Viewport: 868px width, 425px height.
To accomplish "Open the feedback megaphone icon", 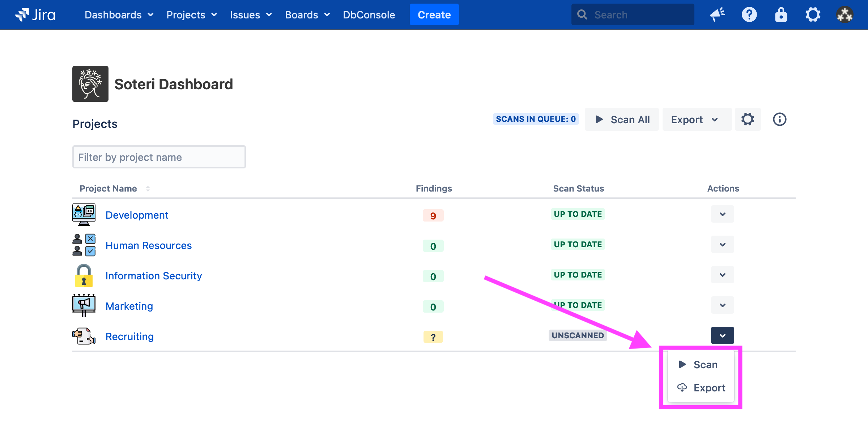I will (717, 15).
